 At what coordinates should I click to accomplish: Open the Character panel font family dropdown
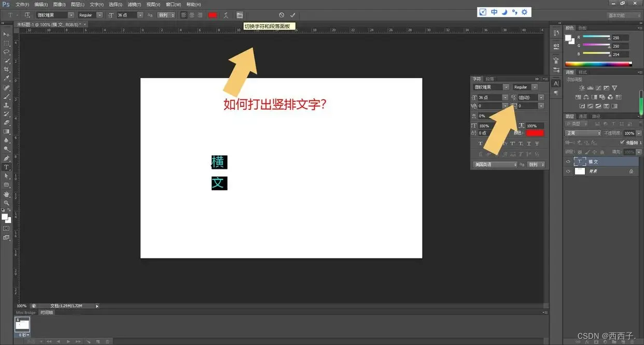click(x=506, y=87)
